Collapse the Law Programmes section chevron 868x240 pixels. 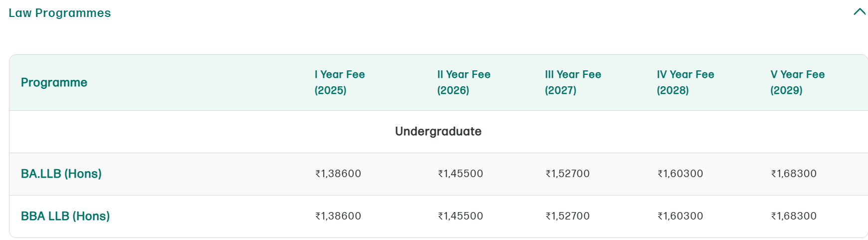(860, 11)
